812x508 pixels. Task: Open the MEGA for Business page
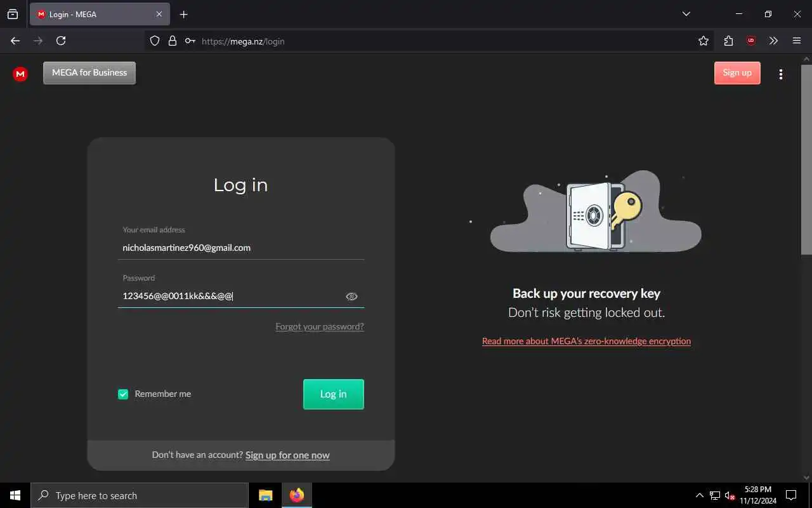click(89, 73)
